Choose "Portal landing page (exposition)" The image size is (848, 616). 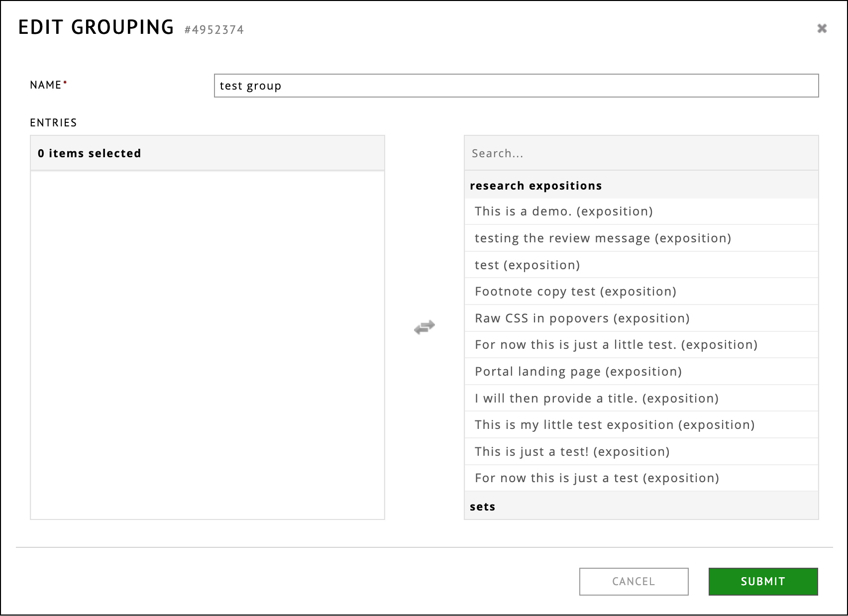point(641,371)
